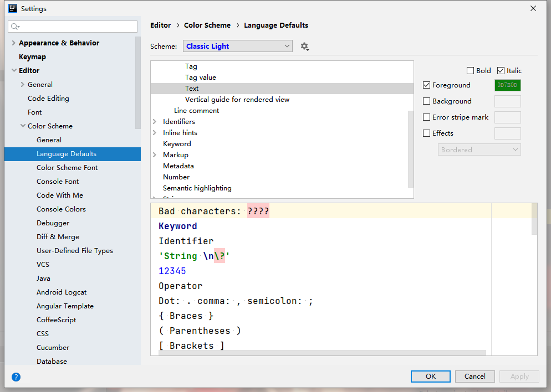The height and width of the screenshot is (392, 551).
Task: Toggle the Foreground checkbox
Action: (x=427, y=85)
